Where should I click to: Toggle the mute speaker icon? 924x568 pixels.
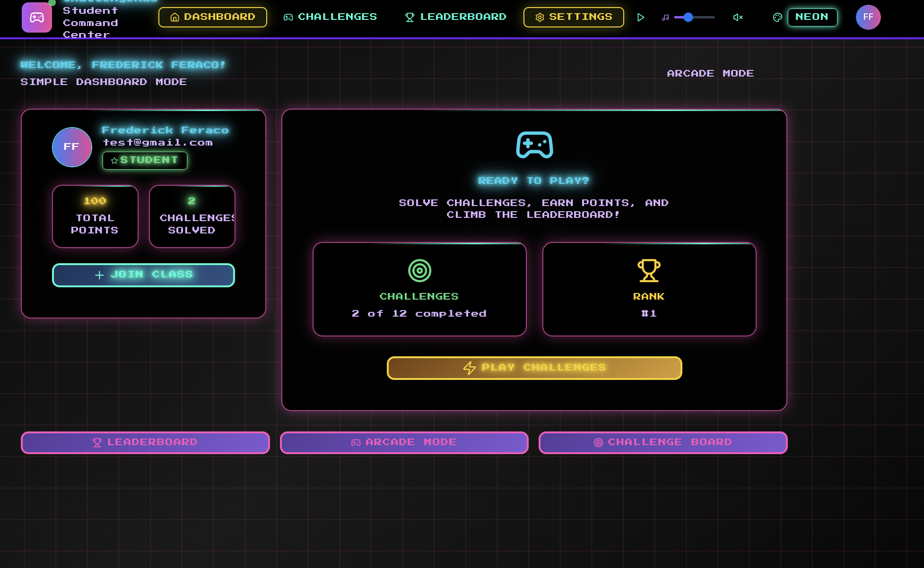(738, 17)
